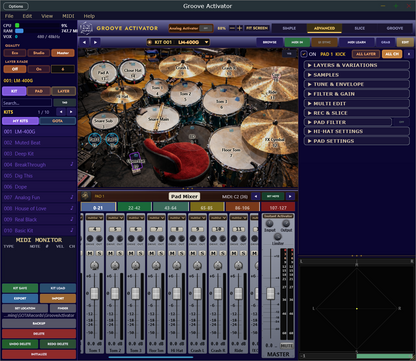Solo mixer channel 4
This screenshot has height=361, width=416.
point(99,253)
